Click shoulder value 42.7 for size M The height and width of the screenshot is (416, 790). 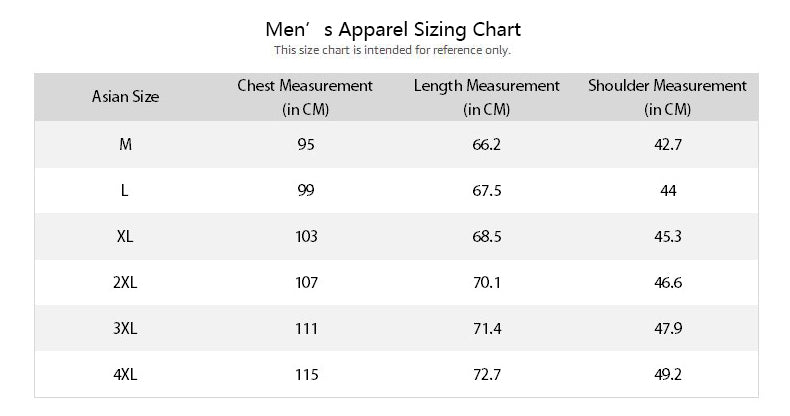point(668,145)
